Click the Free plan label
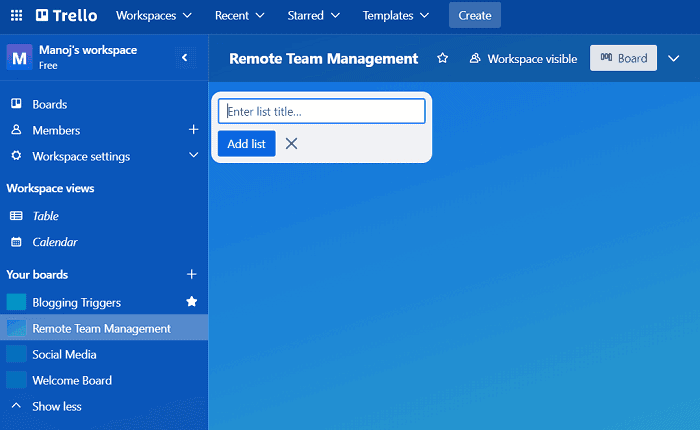Viewport: 700px width, 430px height. point(48,66)
